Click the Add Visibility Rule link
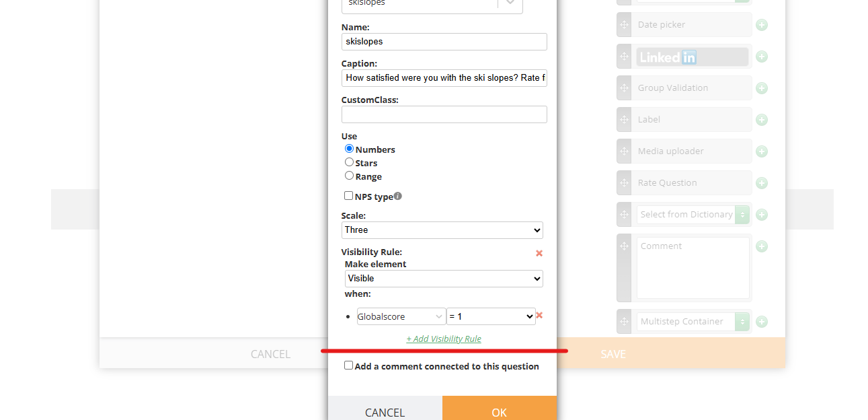The image size is (868, 420). [x=444, y=339]
